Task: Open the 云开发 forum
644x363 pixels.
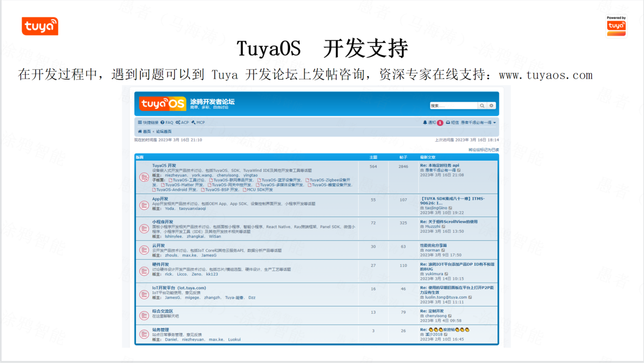Action: pyautogui.click(x=158, y=245)
